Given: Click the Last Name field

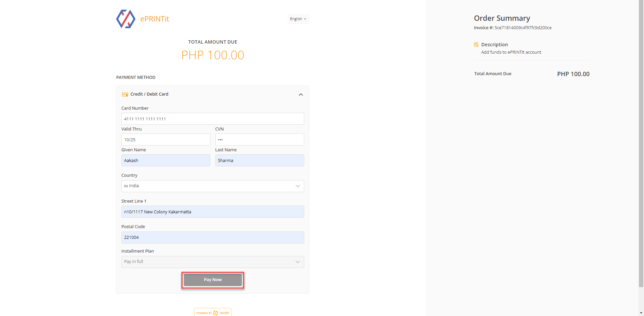Looking at the screenshot, I should pyautogui.click(x=259, y=160).
